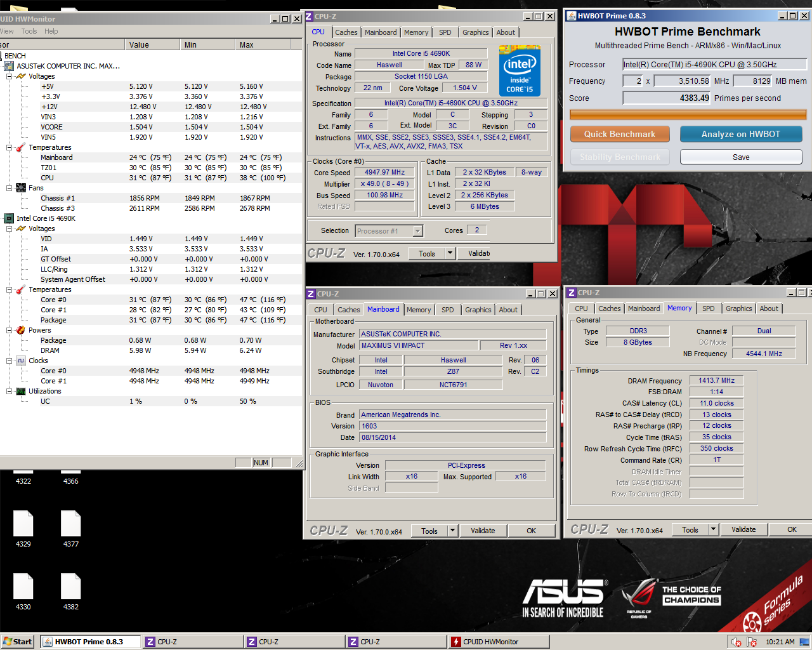Click the HWBOT Prime score field 4383.49
This screenshot has width=812, height=650.
[667, 98]
